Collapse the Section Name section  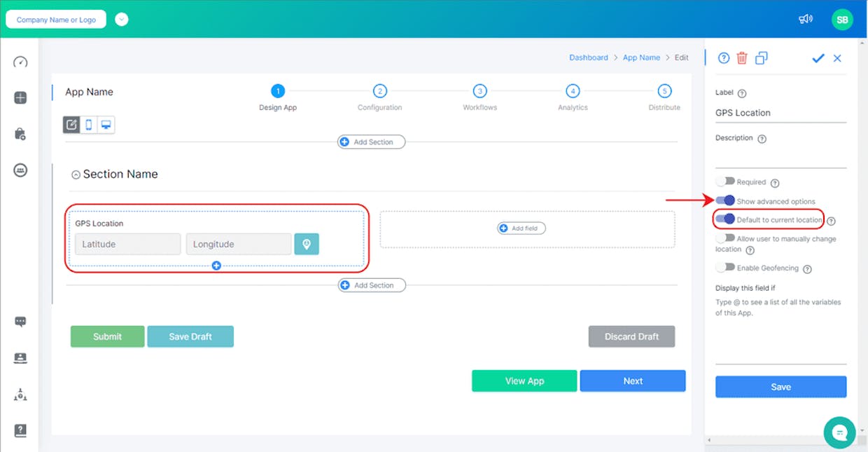(76, 175)
